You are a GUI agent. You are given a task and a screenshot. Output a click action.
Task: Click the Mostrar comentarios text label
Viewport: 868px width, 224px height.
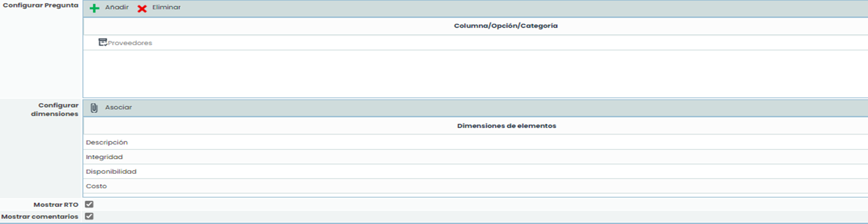coord(40,217)
